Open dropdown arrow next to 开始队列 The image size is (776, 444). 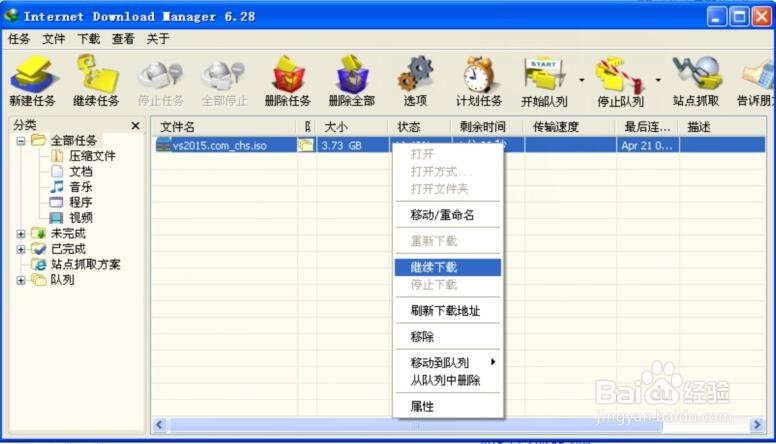click(x=582, y=80)
